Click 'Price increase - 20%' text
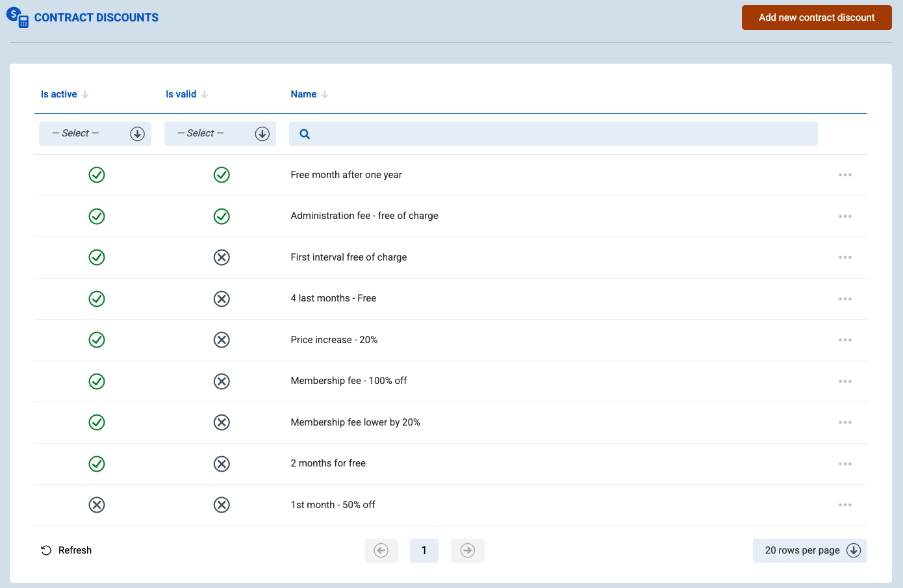Viewport: 903px width, 588px height. 334,340
